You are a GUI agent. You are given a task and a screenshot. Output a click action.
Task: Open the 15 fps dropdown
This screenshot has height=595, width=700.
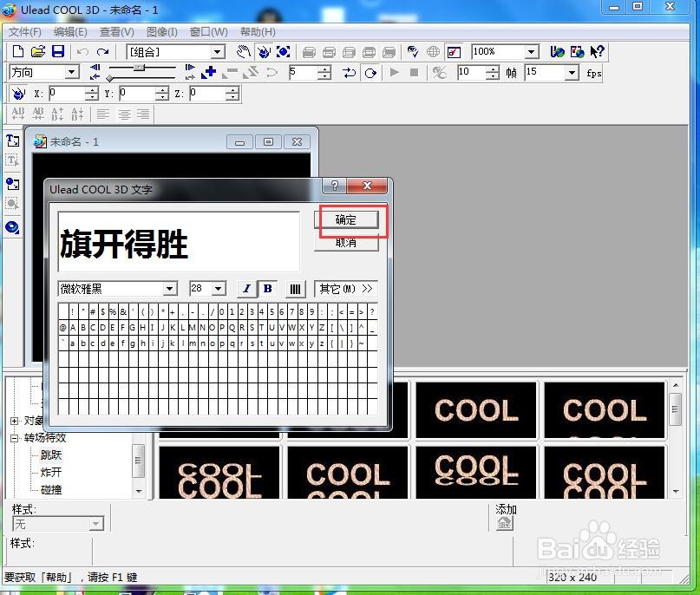[x=572, y=72]
